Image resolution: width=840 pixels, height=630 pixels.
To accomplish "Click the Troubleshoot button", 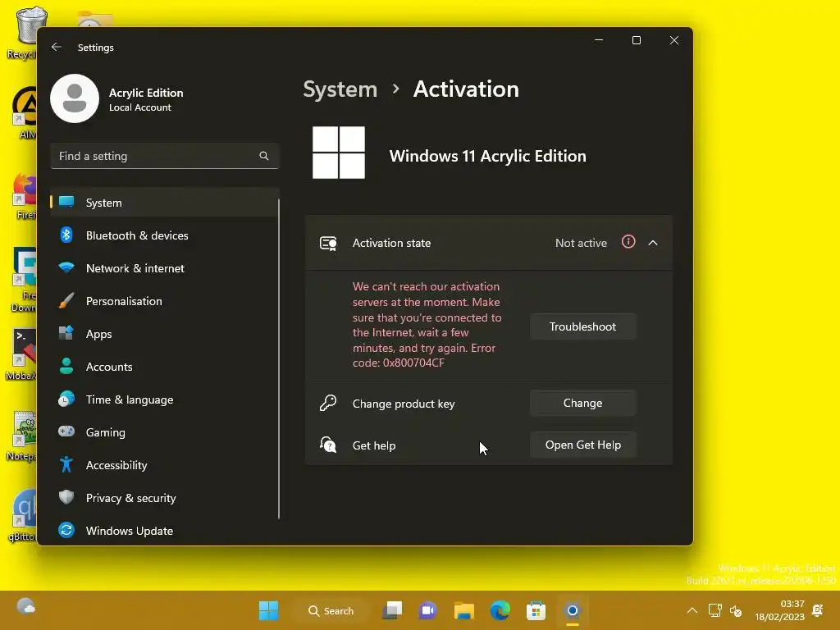I will coord(583,326).
